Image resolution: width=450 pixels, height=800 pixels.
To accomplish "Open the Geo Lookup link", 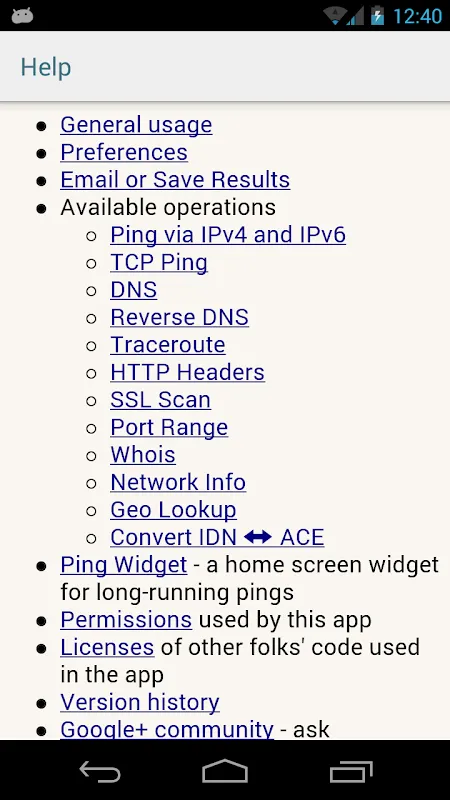I will click(x=173, y=510).
